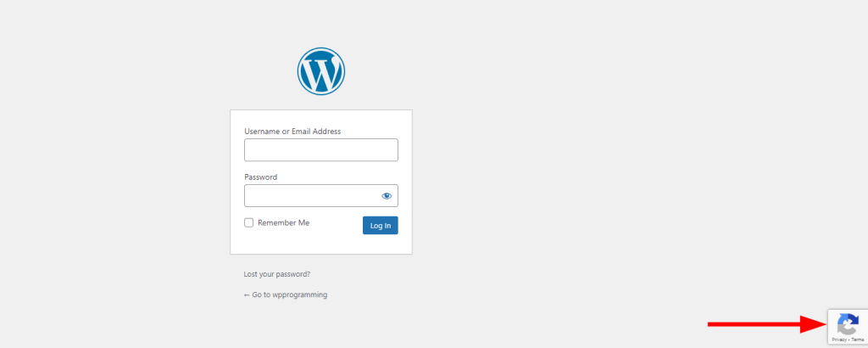Focus the Username or Email Address field
The width and height of the screenshot is (868, 348).
[320, 150]
